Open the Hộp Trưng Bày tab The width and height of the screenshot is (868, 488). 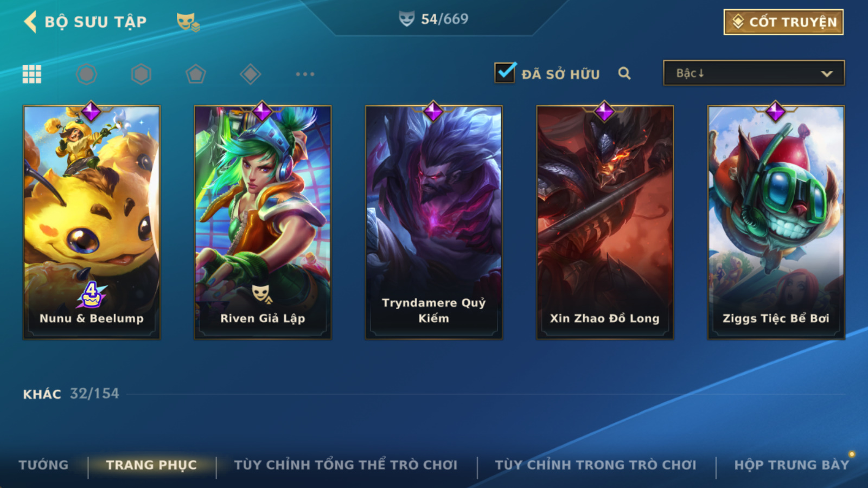coord(792,465)
